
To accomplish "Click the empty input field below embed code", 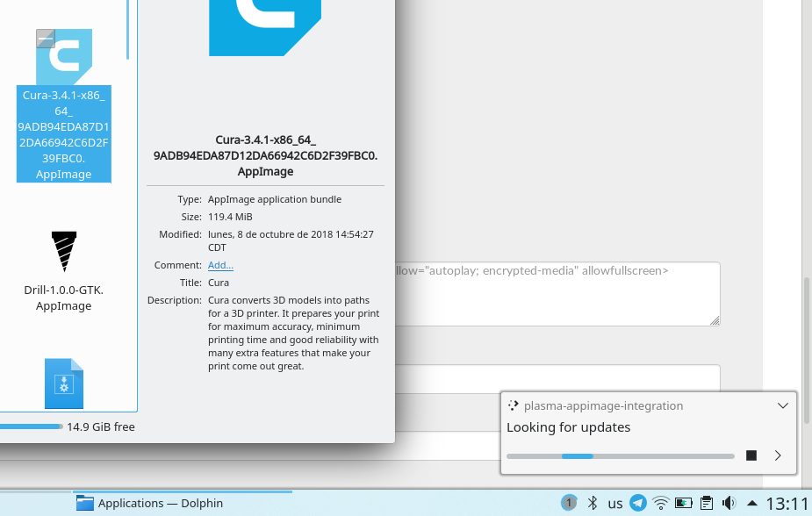I will click(x=557, y=379).
